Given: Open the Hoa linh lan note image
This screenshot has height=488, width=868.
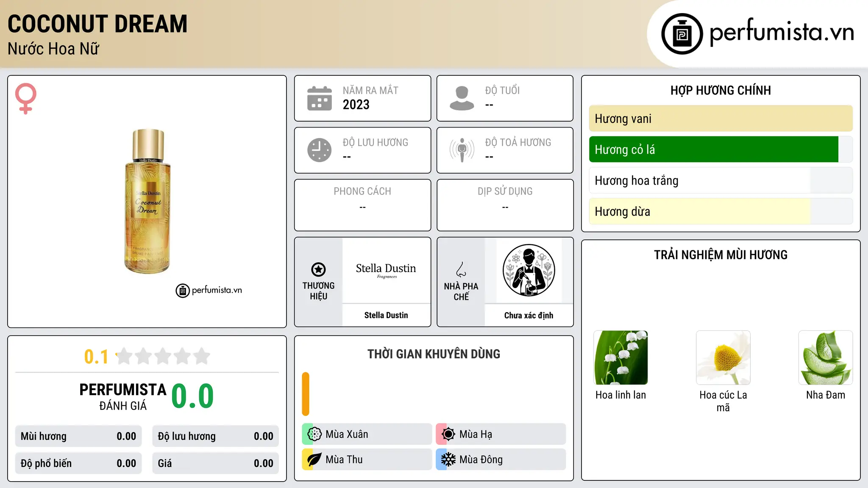Looking at the screenshot, I should point(621,358).
